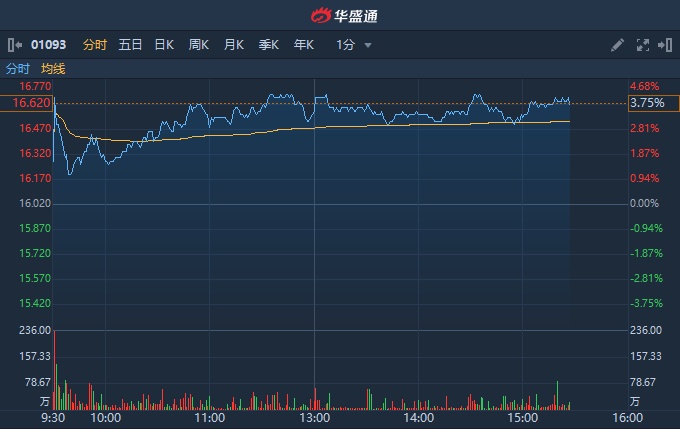680x429 pixels.
Task: Click the 华盛通 logo in title bar
Action: click(340, 15)
